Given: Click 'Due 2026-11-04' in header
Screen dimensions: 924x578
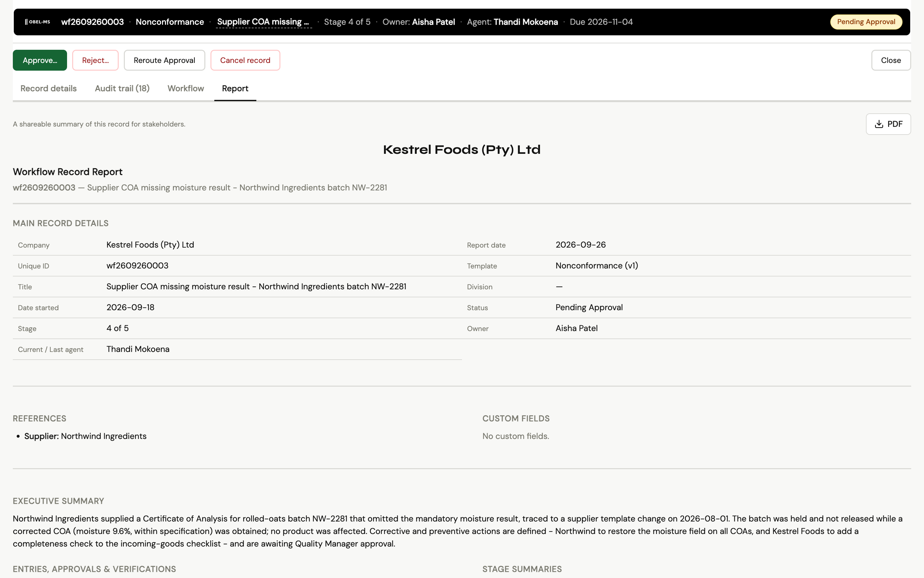Looking at the screenshot, I should [601, 22].
